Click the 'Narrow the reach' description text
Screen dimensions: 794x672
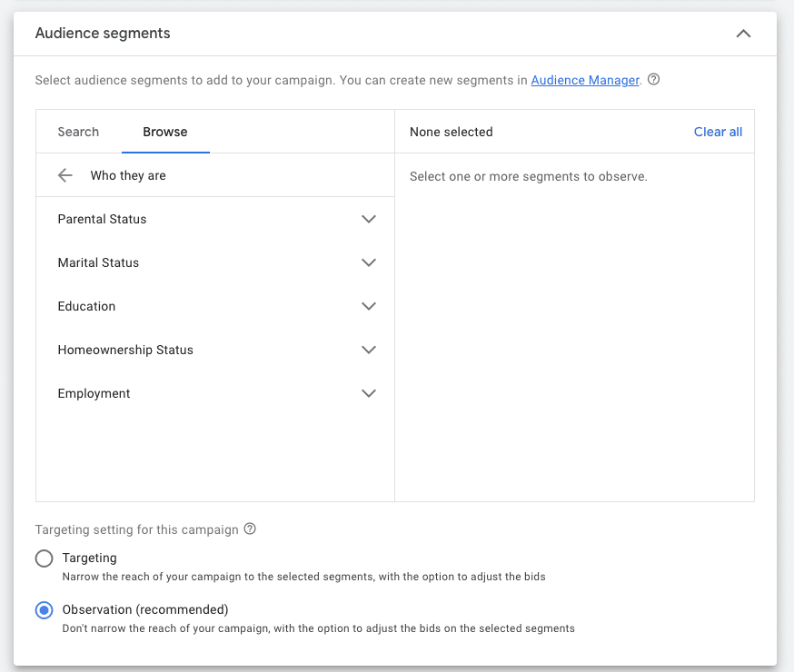(x=303, y=577)
